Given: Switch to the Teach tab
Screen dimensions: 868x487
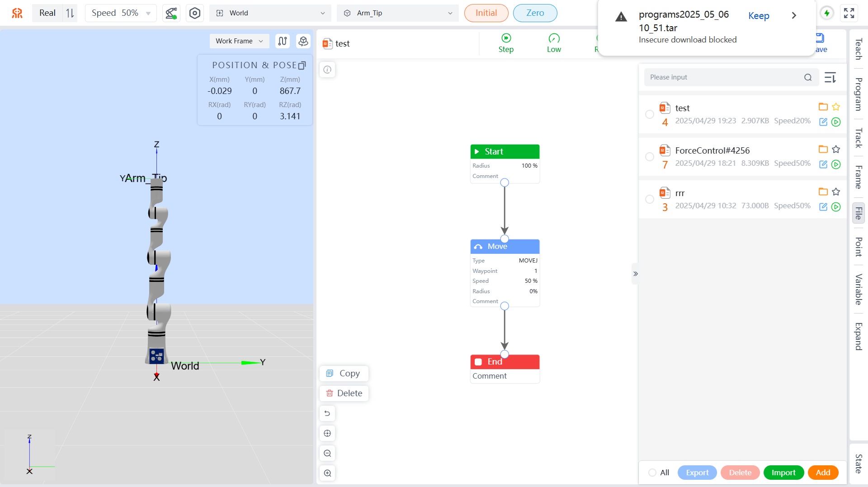Looking at the screenshot, I should (858, 49).
